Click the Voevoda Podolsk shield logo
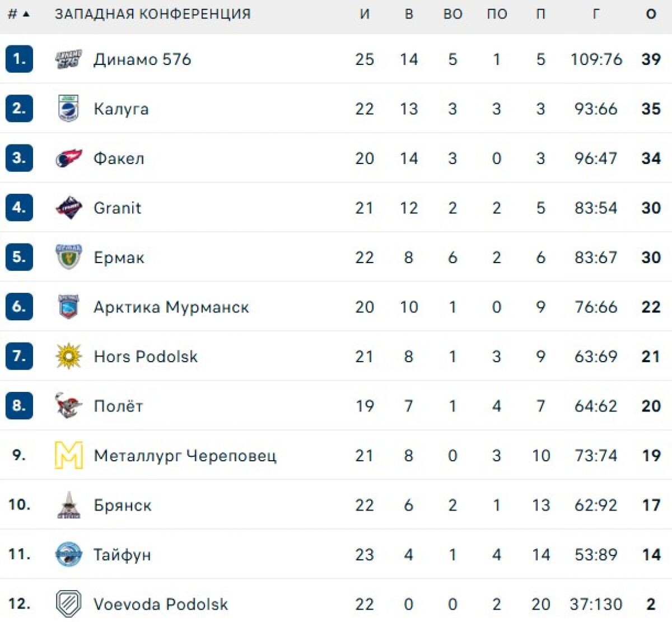 69,604
